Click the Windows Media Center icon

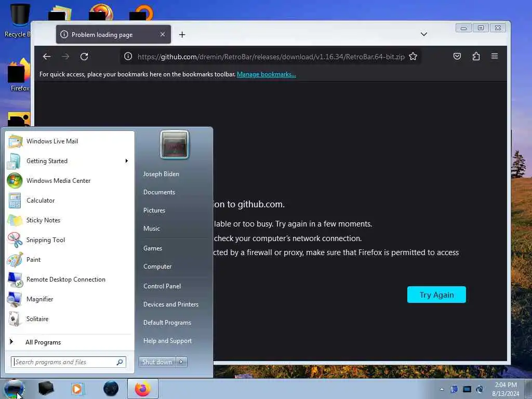click(15, 181)
